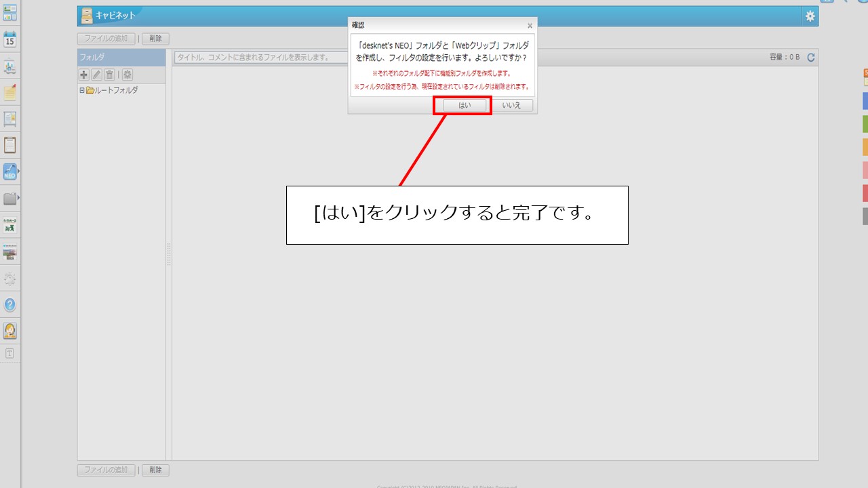Click the 確認 dialog title
Screen dimensions: 868x488
[358, 25]
